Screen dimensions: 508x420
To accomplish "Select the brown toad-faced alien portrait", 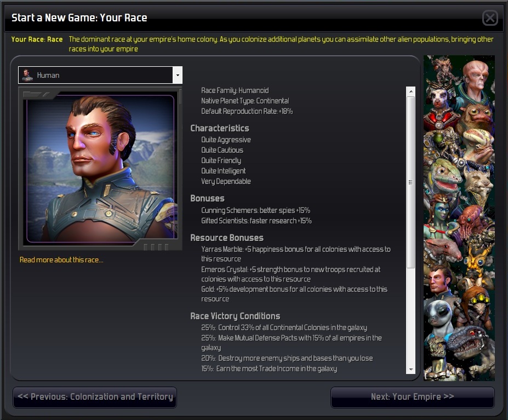I will point(476,117).
